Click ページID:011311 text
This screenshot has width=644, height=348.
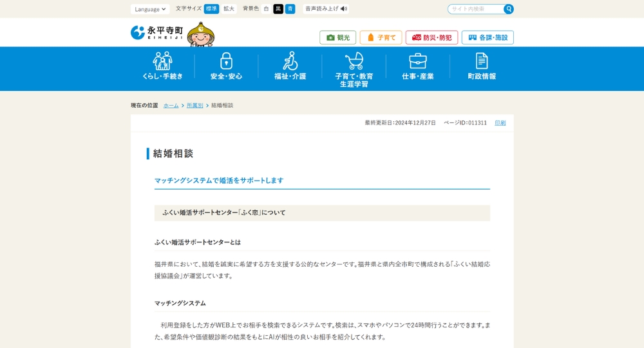click(465, 123)
